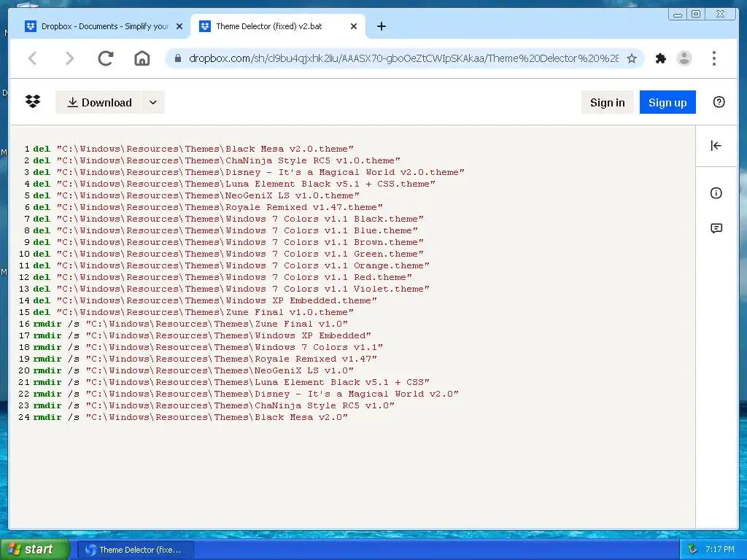Viewport: 747px width, 560px height.
Task: Open the comments icon in sidebar
Action: tap(716, 228)
